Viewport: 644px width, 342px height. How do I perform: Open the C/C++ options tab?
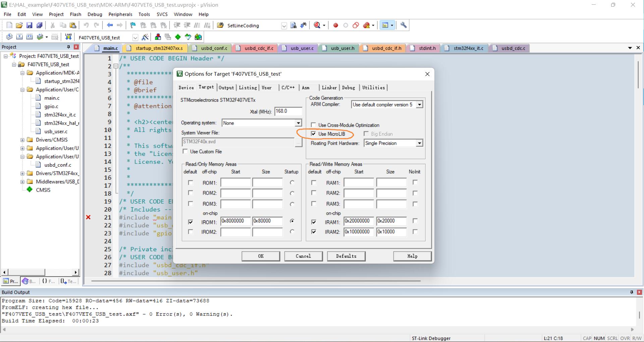coord(288,87)
